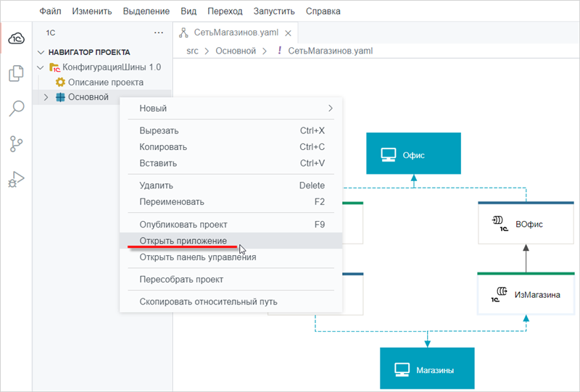Viewport: 580px width, 392px height.
Task: Open the Выделение menu
Action: (146, 11)
